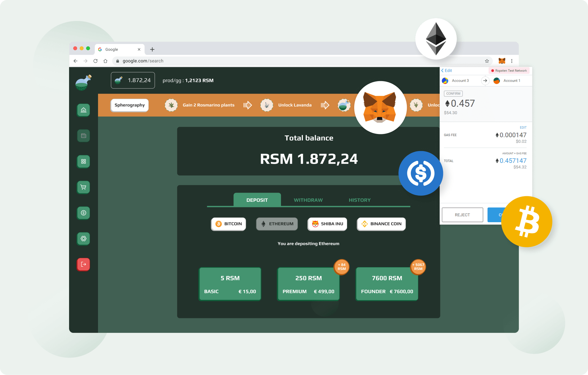This screenshot has height=375, width=588.
Task: Click EDIT link above gas fee
Action: pyautogui.click(x=523, y=127)
